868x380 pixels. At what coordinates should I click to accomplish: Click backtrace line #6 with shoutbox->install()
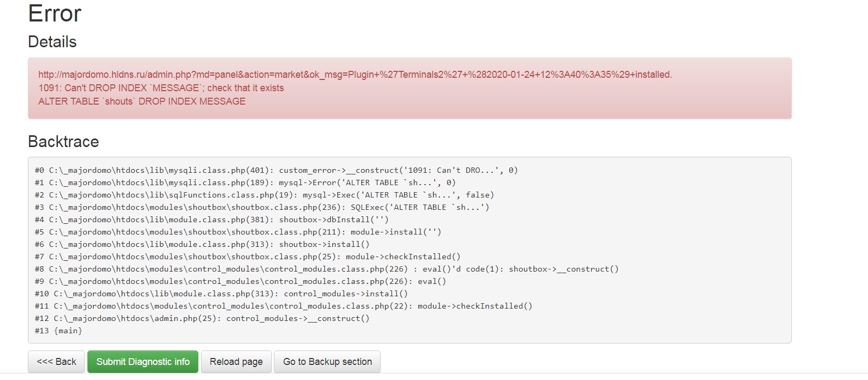202,244
